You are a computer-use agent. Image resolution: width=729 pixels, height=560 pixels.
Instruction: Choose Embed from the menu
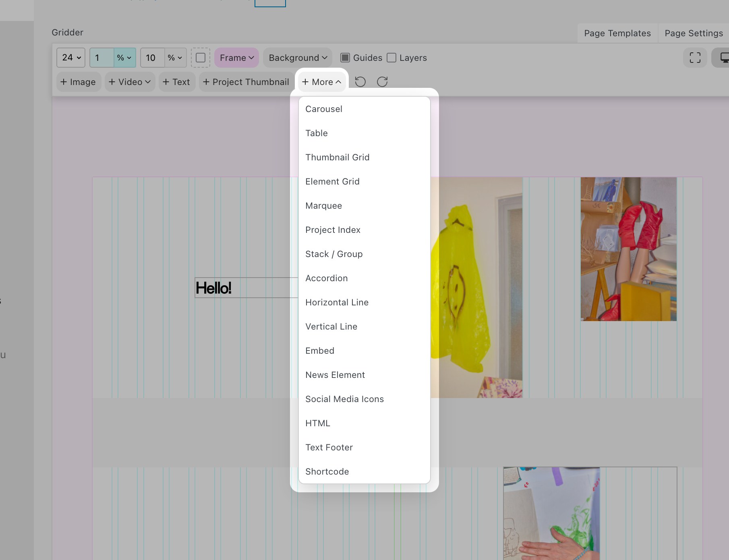[x=364, y=351]
